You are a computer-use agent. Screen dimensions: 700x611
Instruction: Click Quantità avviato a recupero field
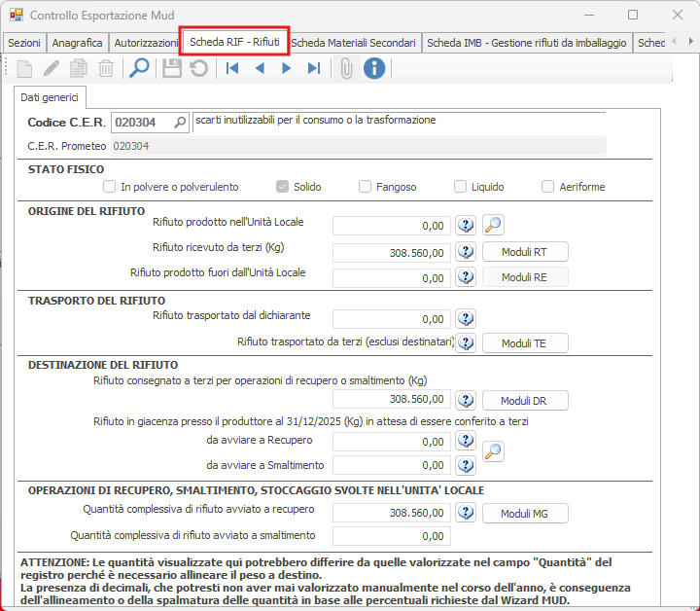coord(392,513)
